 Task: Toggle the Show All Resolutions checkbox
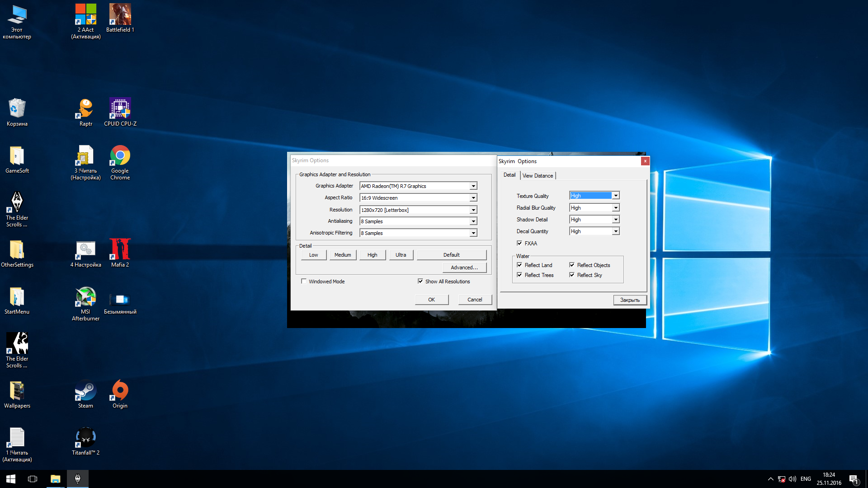(x=444, y=281)
